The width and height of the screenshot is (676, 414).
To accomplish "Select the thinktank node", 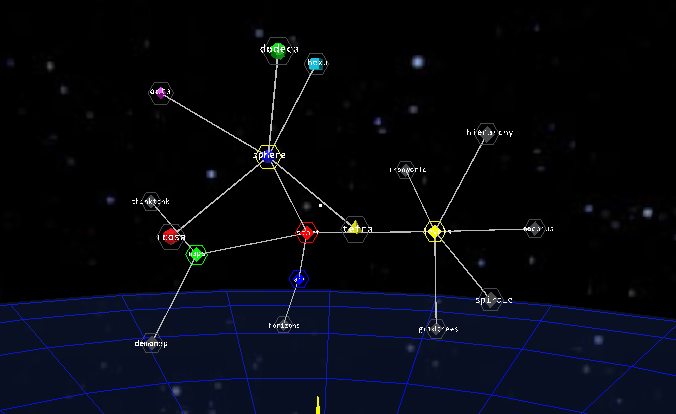I will pyautogui.click(x=150, y=202).
